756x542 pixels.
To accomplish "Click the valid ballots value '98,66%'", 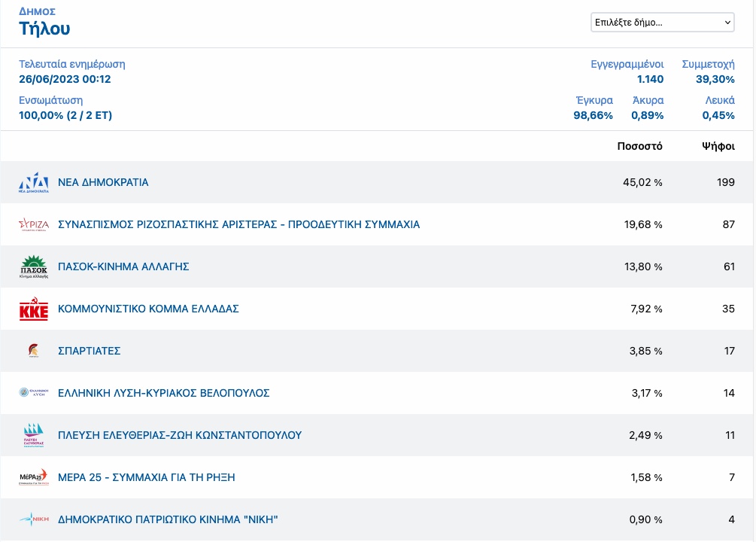I will [593, 115].
